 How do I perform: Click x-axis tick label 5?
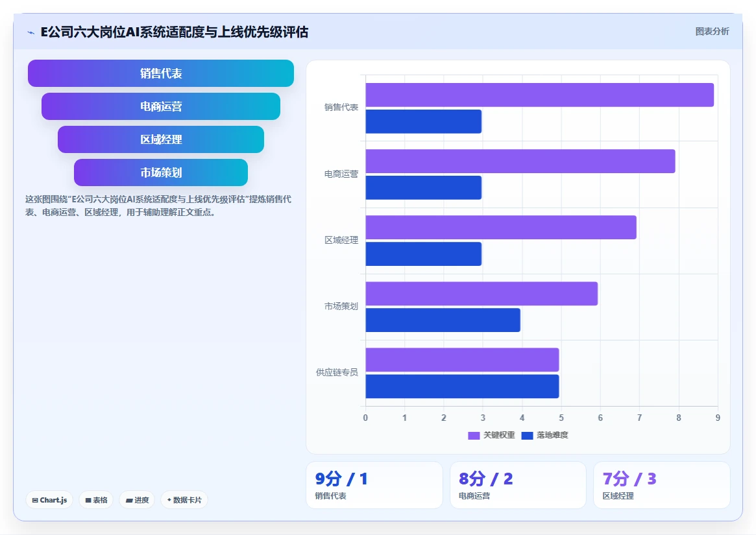click(x=561, y=418)
